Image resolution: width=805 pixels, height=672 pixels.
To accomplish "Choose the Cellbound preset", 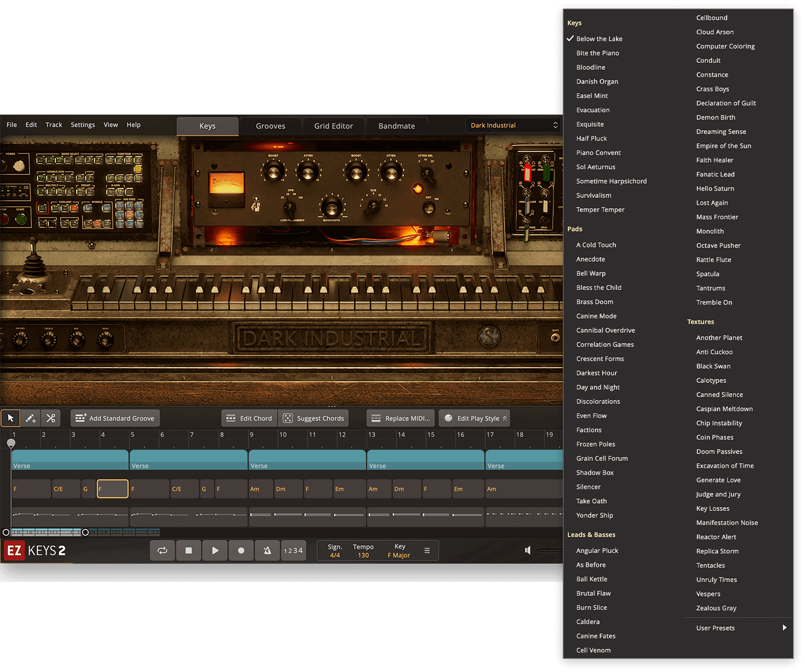I will coord(712,18).
